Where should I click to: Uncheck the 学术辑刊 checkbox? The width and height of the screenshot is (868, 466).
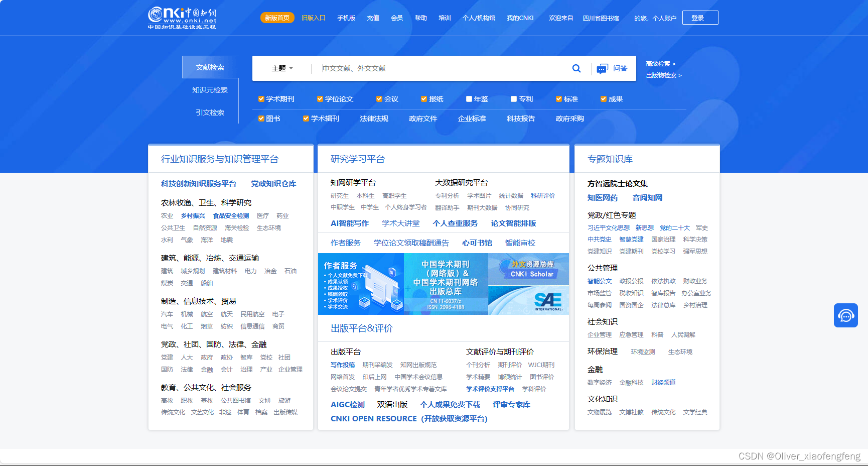click(x=306, y=119)
